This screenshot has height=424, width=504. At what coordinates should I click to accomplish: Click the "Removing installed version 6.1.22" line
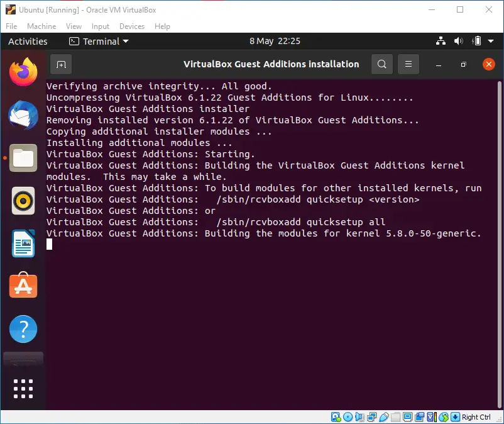(x=233, y=120)
